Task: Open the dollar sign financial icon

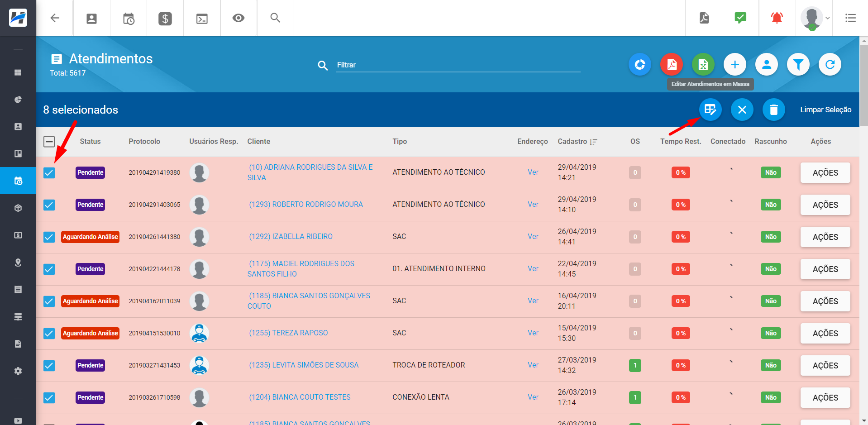Action: coord(165,19)
